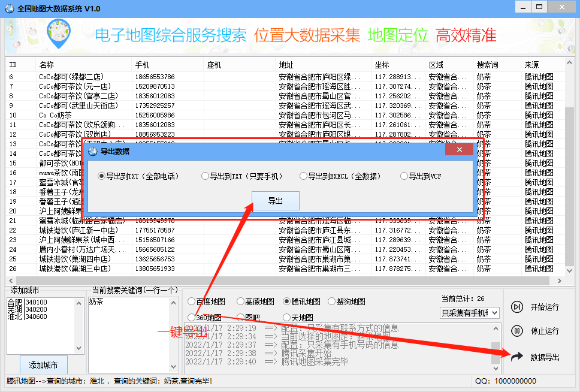
Task: Select 导出到TXT（只要手机） option
Action: [x=242, y=176]
